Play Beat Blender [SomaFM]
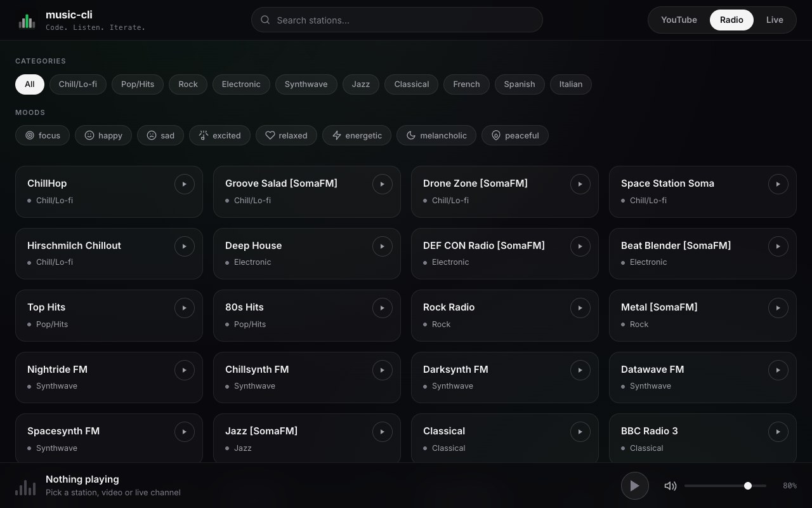 coord(778,246)
